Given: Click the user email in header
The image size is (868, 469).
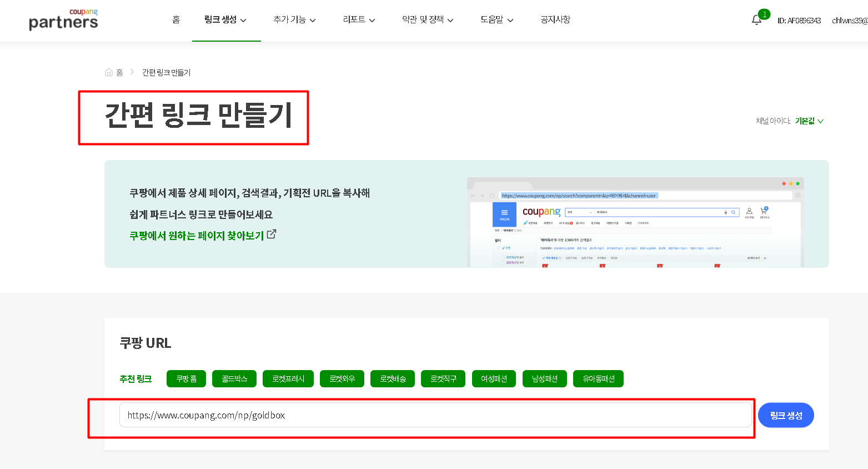Looking at the screenshot, I should click(850, 21).
